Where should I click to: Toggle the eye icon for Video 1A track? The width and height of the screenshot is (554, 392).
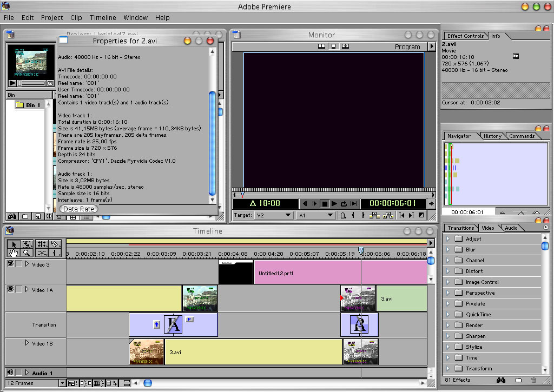pos(11,289)
